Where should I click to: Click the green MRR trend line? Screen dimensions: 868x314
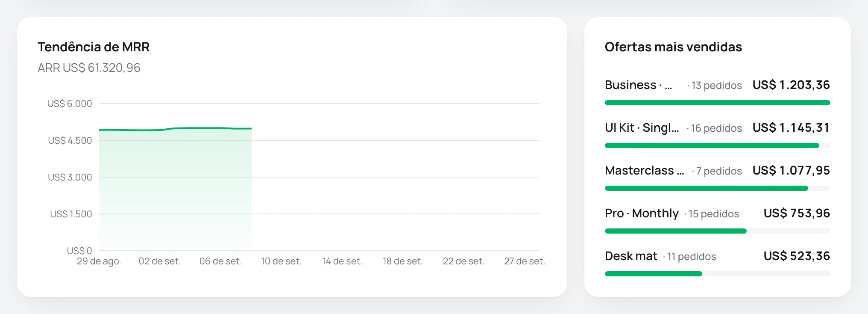click(x=175, y=129)
